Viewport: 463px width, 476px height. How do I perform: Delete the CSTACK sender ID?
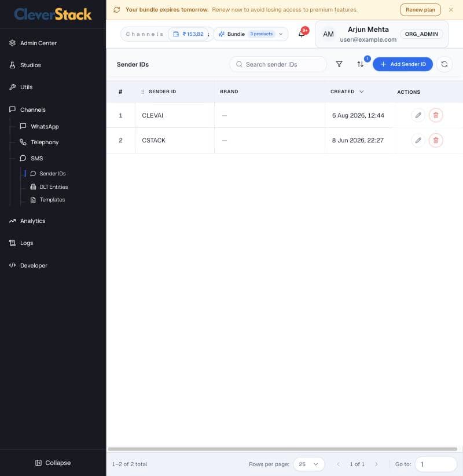[x=436, y=140]
